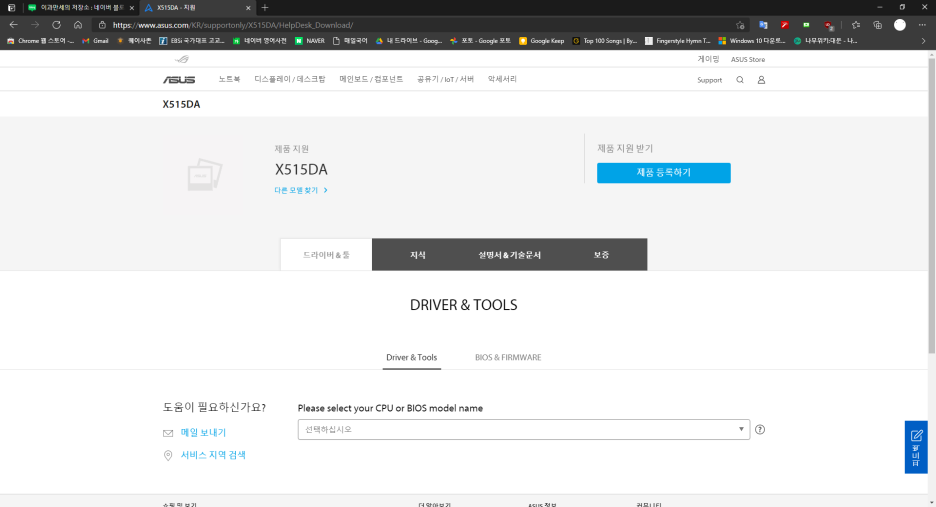Open the 게이밍 link
The height and width of the screenshot is (507, 936).
pyautogui.click(x=709, y=59)
